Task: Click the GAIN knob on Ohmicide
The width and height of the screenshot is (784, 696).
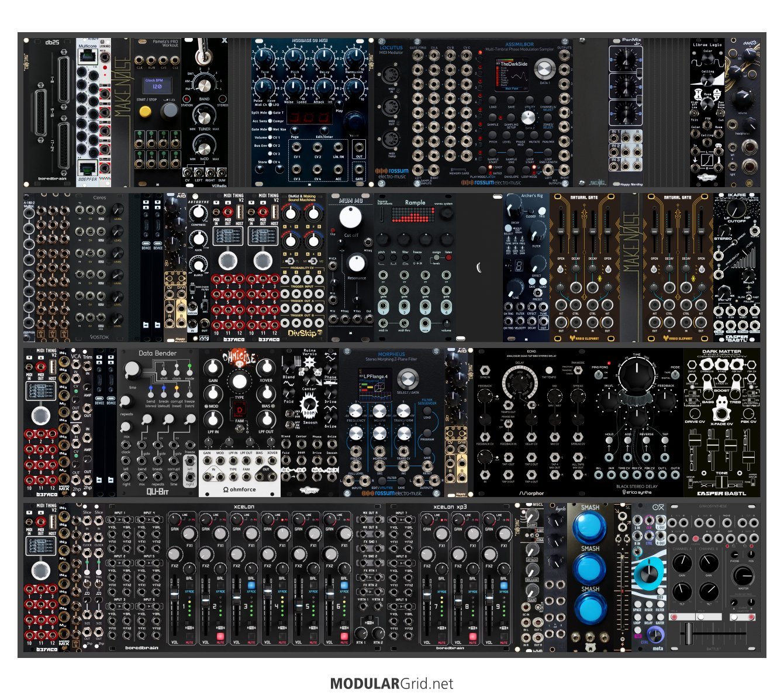Action: click(x=213, y=368)
